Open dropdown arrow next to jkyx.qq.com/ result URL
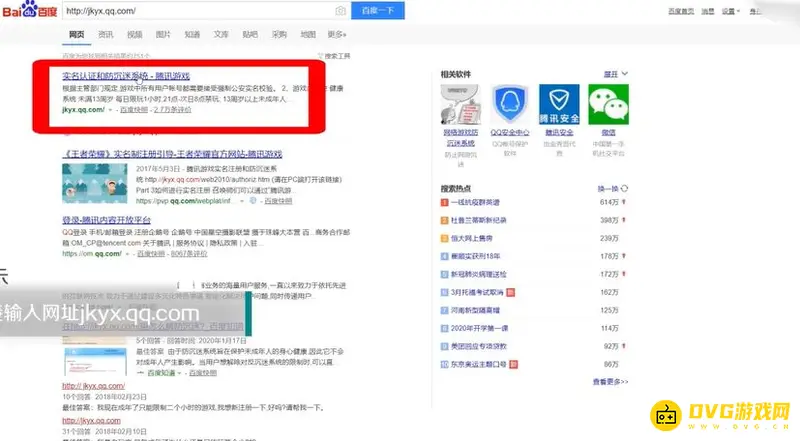The image size is (800, 441). click(110, 110)
